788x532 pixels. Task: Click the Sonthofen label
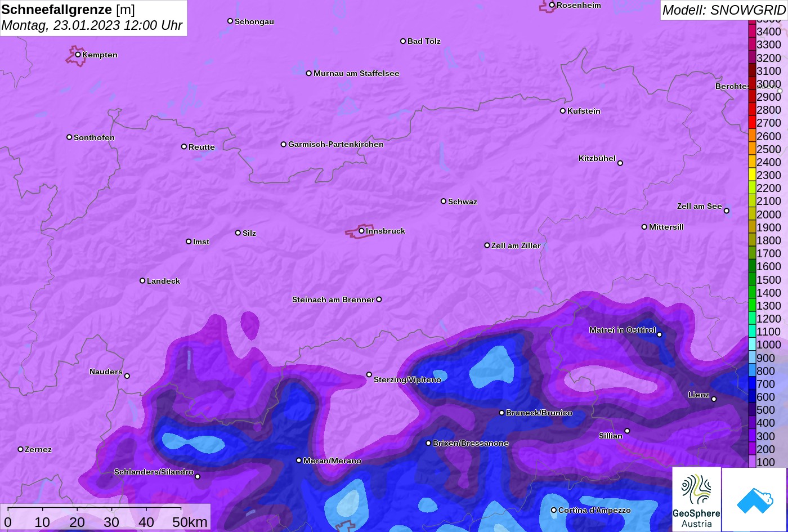[94, 137]
